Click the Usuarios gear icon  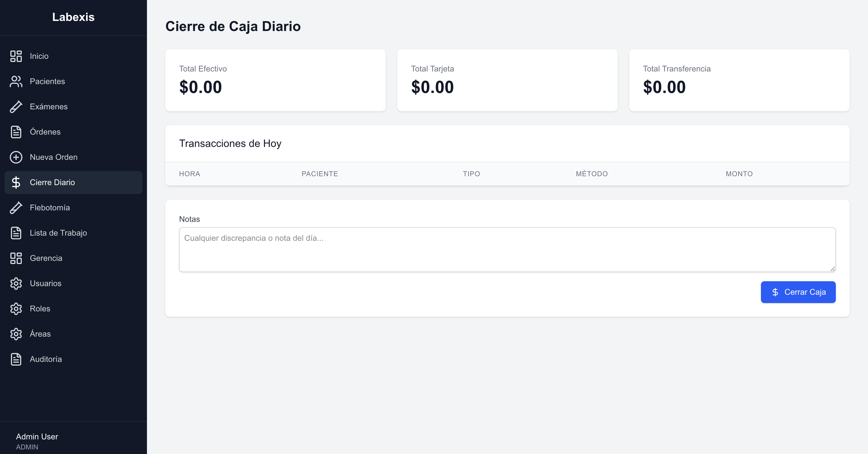click(x=16, y=283)
